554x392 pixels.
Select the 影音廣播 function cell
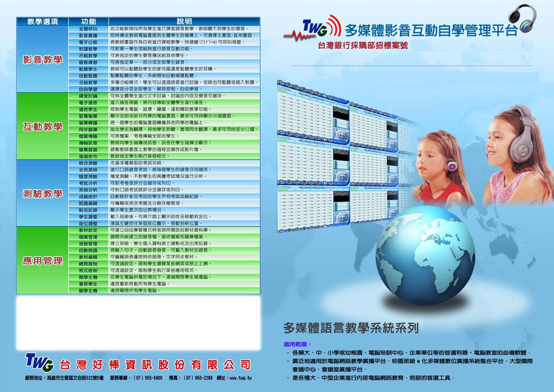88,35
